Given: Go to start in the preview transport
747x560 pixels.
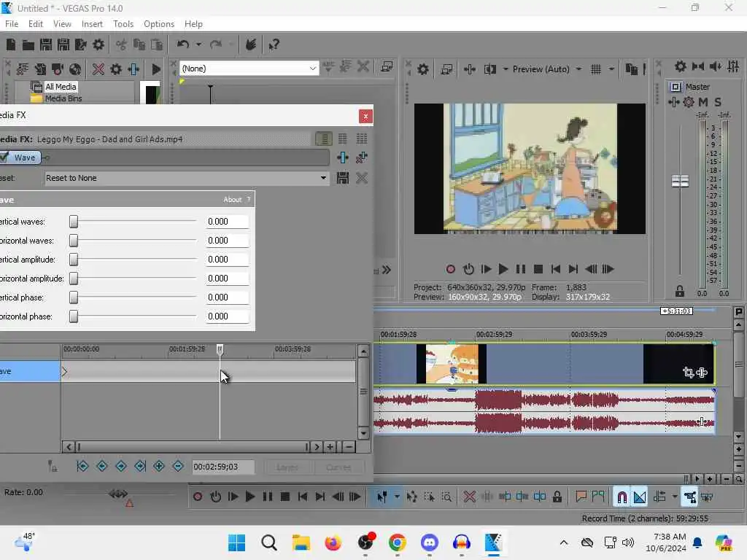Looking at the screenshot, I should [x=555, y=269].
